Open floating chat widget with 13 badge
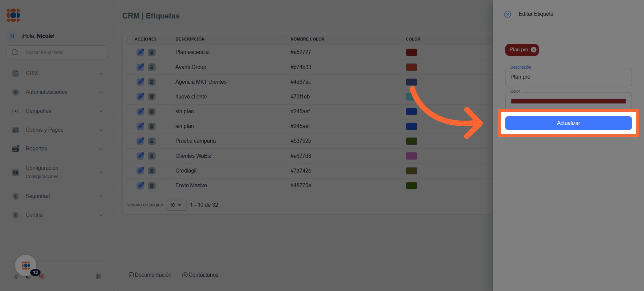 (26, 266)
